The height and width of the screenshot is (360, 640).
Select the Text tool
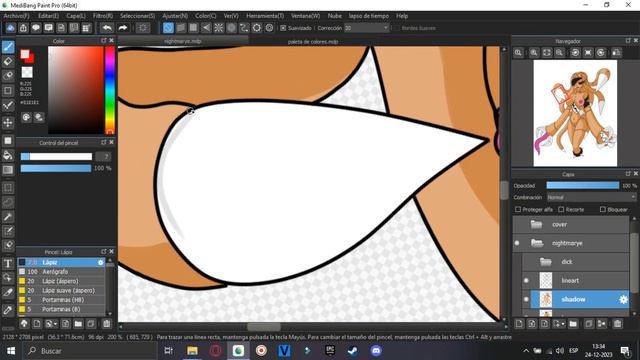(x=8, y=264)
